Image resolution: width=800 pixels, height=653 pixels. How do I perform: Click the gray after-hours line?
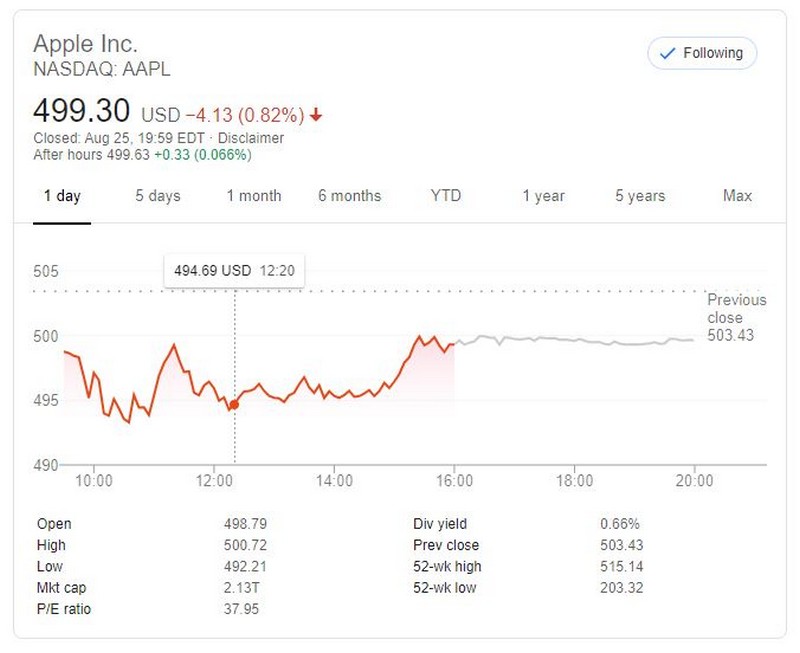[580, 341]
